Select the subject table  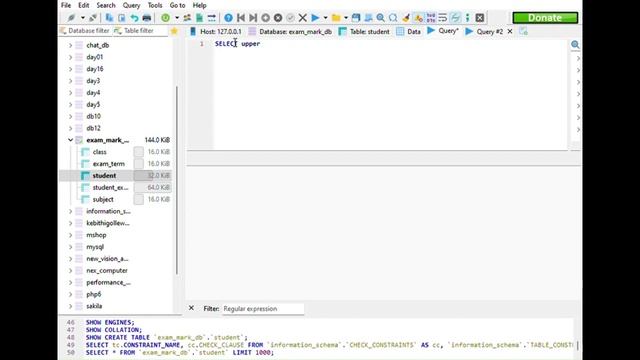tap(103, 199)
